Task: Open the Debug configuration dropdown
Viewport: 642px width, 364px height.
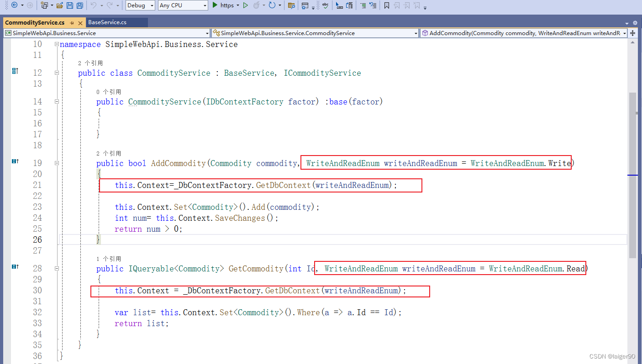Action: 140,5
